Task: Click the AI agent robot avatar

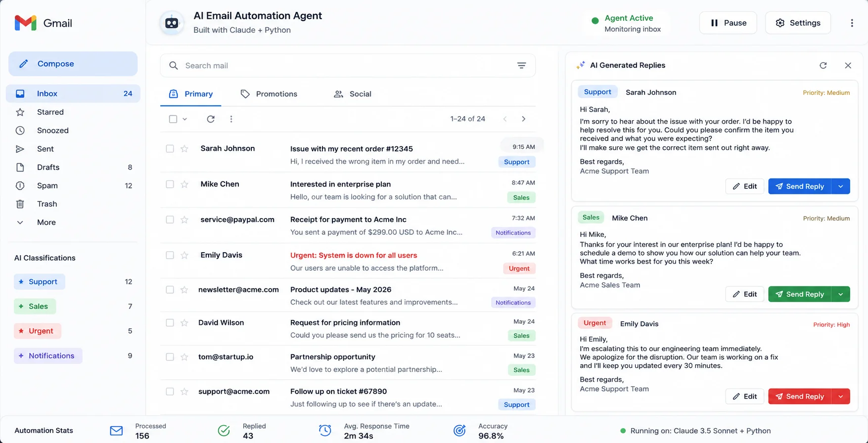Action: pyautogui.click(x=172, y=23)
